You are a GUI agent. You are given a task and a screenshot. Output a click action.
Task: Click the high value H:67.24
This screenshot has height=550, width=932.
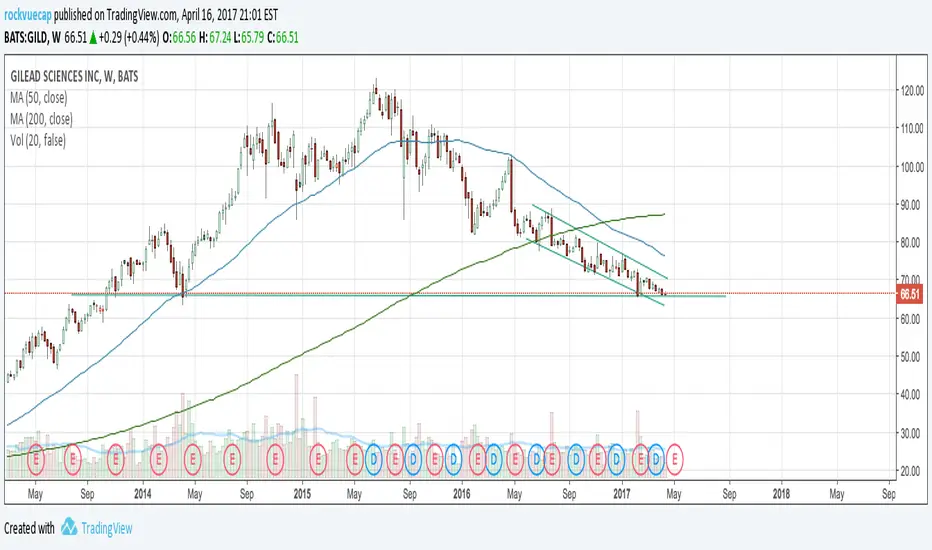215,38
